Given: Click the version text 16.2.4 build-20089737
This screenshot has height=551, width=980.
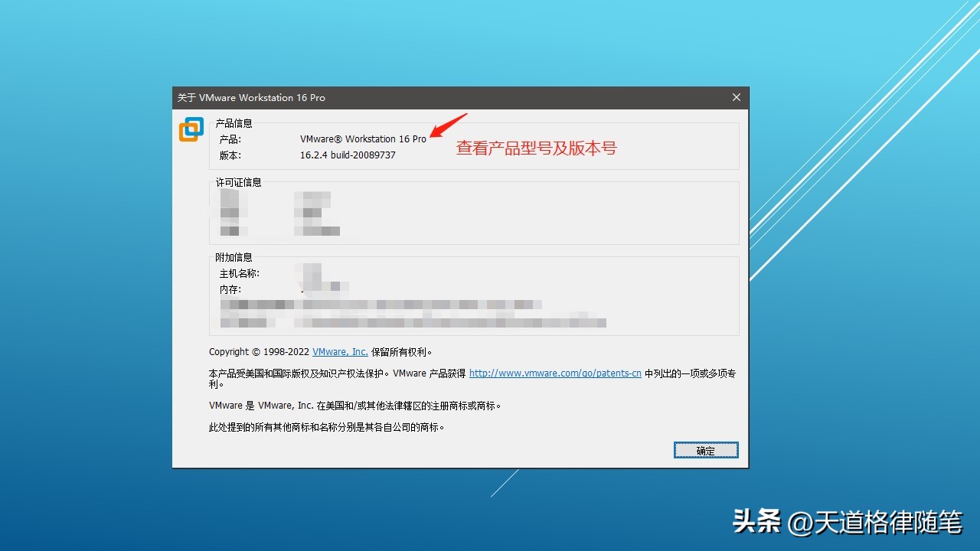Looking at the screenshot, I should pyautogui.click(x=348, y=155).
